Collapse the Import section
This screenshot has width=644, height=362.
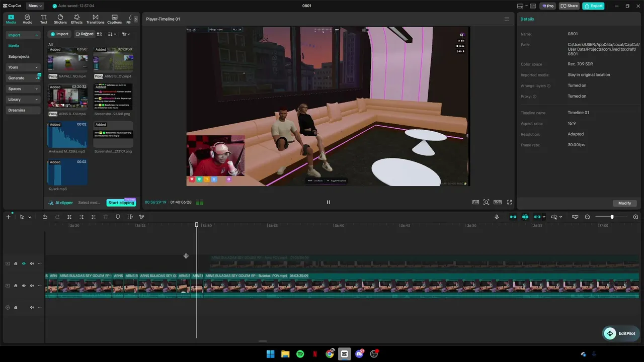tap(23, 35)
